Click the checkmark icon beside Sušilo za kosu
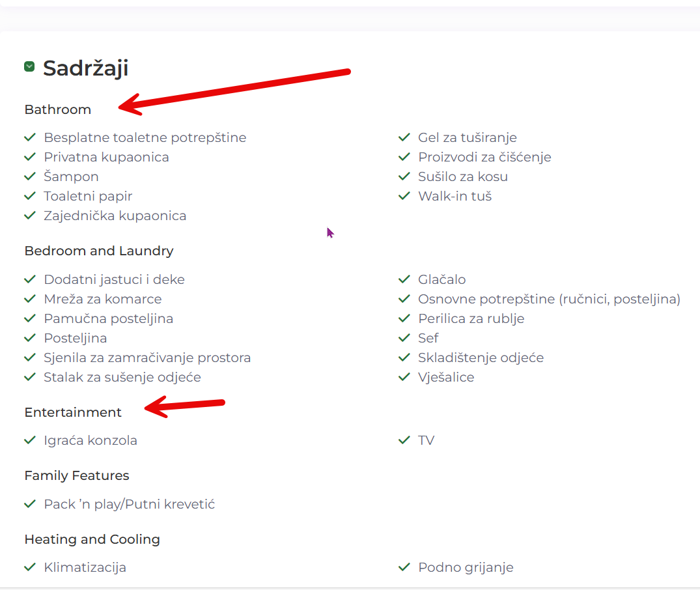The width and height of the screenshot is (700, 590). [404, 176]
